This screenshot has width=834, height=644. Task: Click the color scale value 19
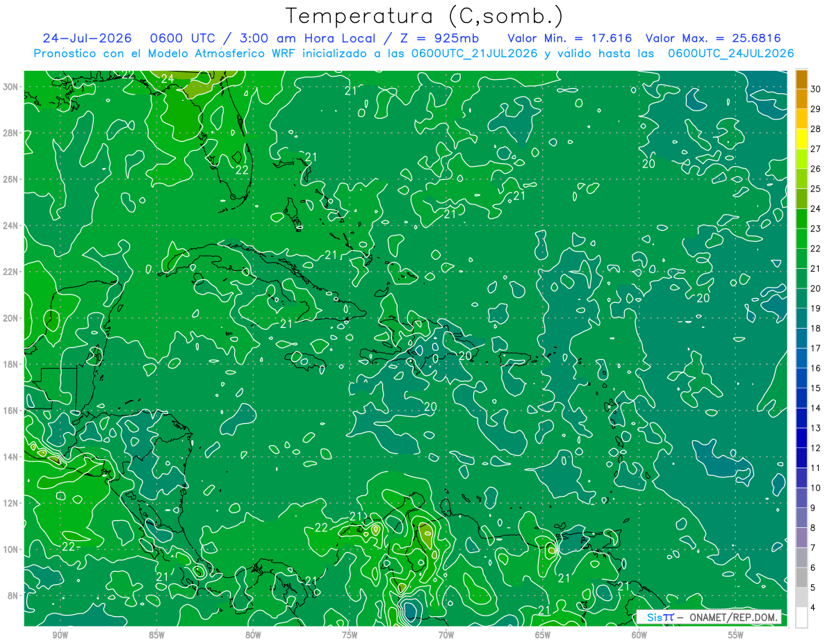pos(815,308)
